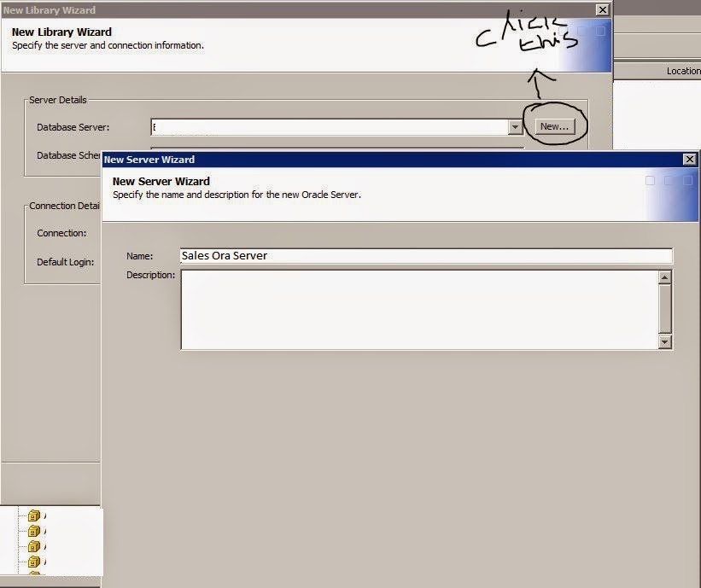Expand the server list beside Database Server

(515, 126)
